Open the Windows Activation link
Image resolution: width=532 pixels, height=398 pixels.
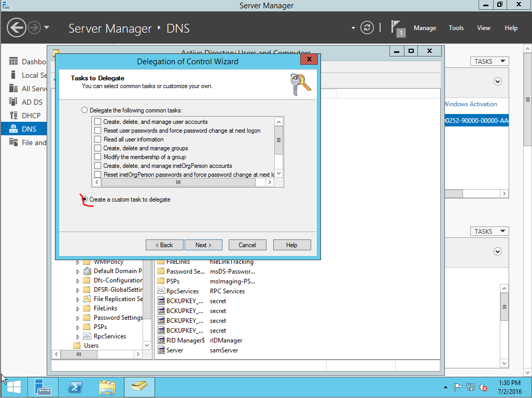pyautogui.click(x=471, y=104)
